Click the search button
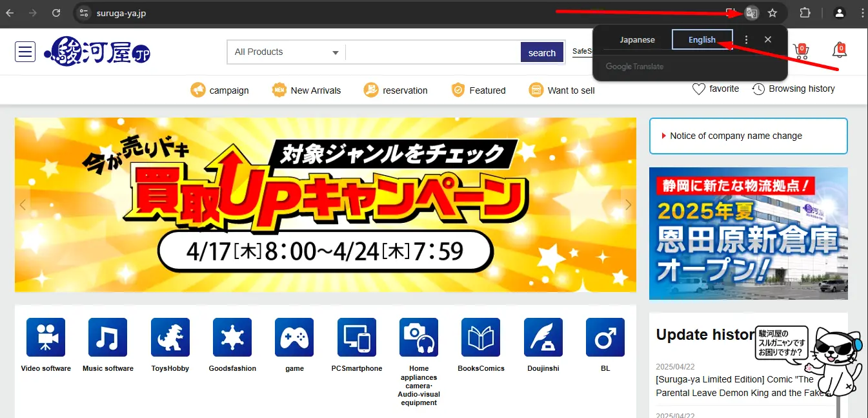The width and height of the screenshot is (868, 418). click(541, 52)
